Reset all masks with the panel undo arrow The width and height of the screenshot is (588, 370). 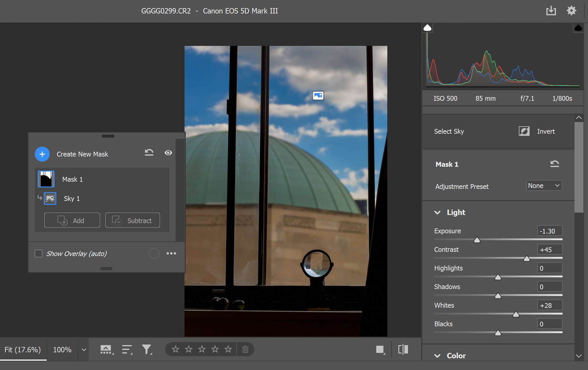149,153
